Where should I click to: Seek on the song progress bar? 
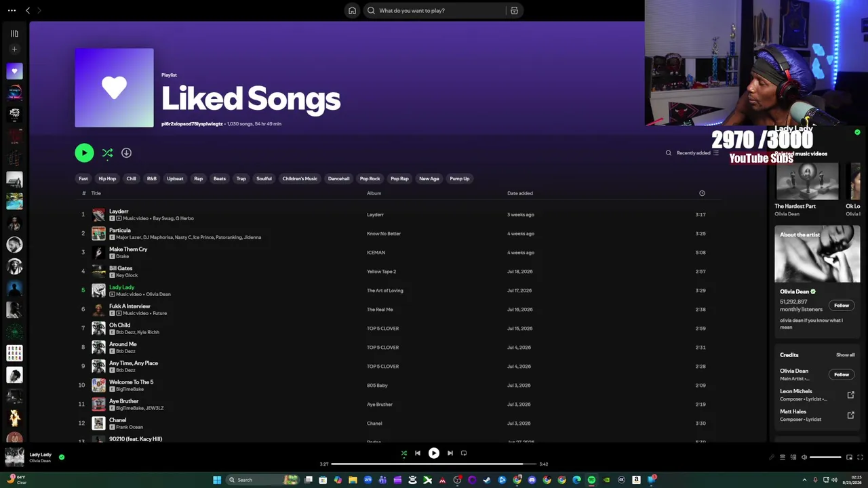(434, 464)
